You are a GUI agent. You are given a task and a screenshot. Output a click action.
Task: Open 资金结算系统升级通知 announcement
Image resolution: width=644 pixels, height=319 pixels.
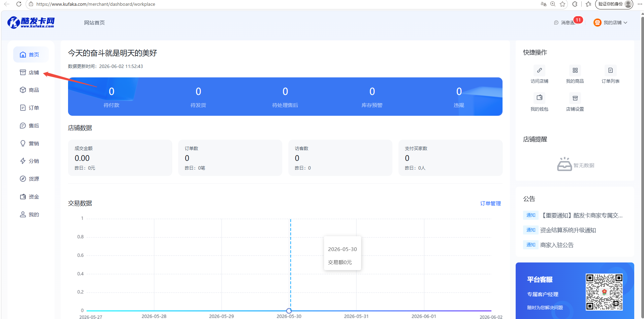(x=568, y=230)
